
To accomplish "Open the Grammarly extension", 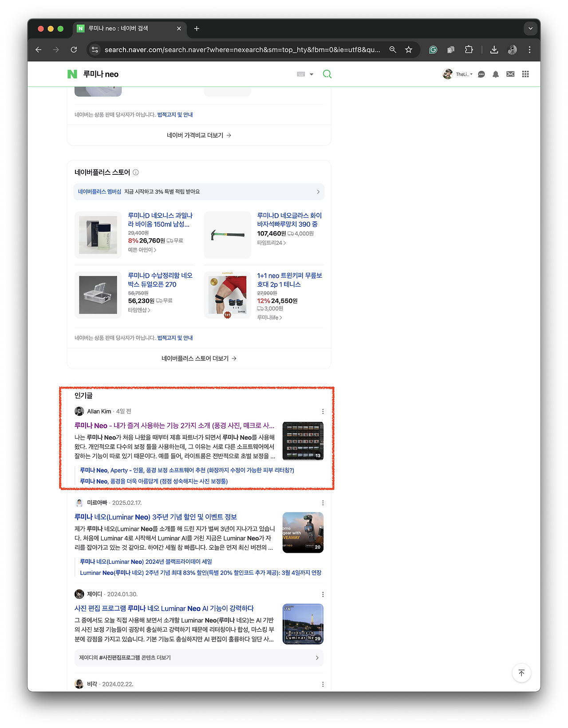I will (433, 50).
